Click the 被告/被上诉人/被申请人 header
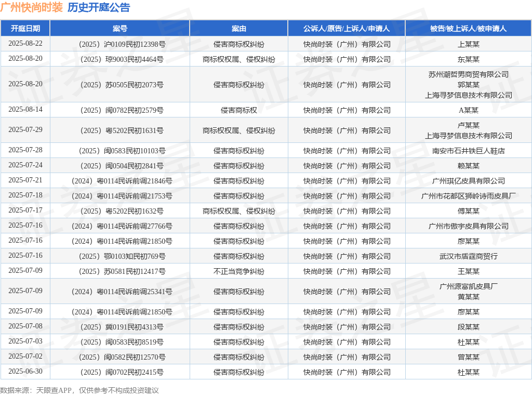The image size is (532, 395). coord(468,29)
